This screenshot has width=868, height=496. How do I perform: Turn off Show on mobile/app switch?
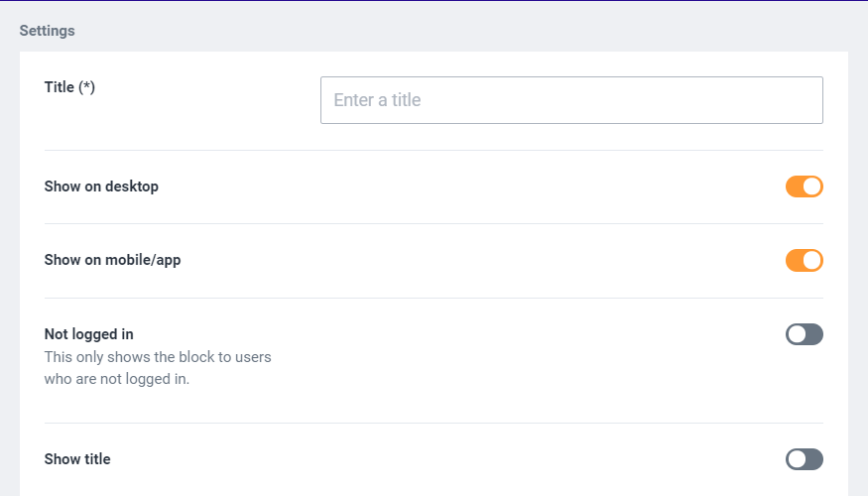[x=805, y=261]
